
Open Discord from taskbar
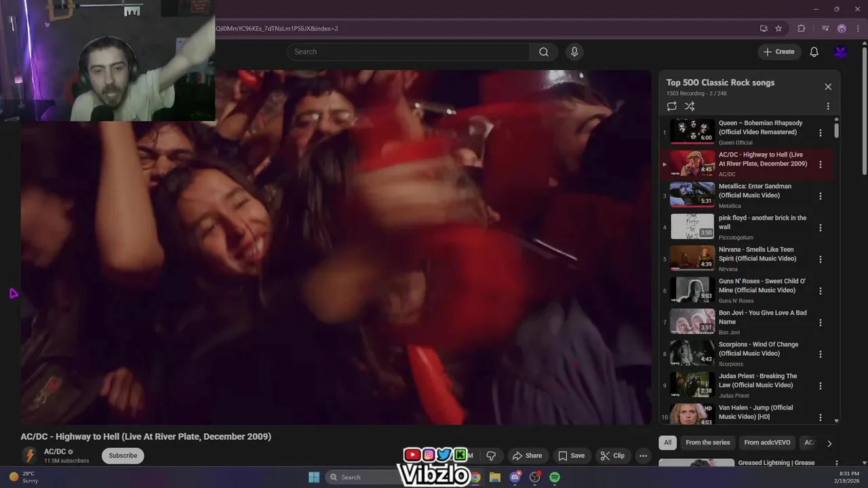[515, 477]
